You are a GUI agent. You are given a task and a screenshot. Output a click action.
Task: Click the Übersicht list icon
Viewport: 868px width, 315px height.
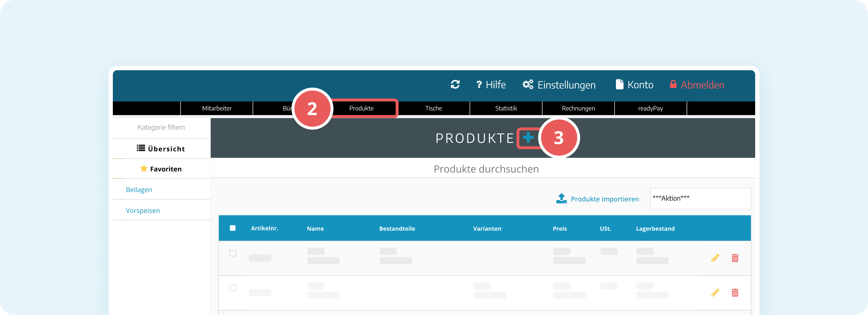click(x=141, y=148)
